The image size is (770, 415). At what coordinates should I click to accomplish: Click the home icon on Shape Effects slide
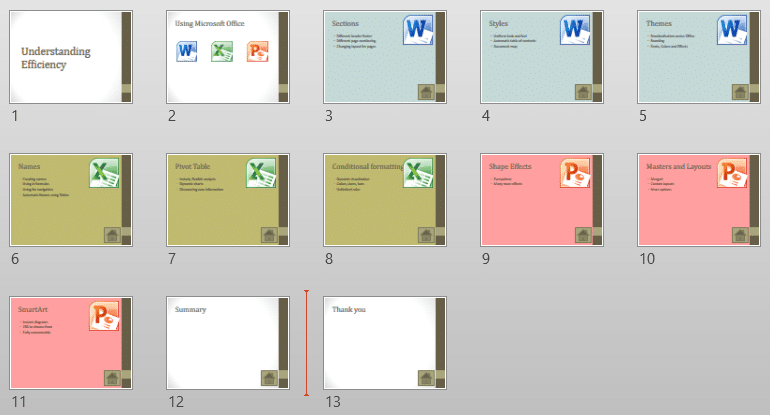583,235
